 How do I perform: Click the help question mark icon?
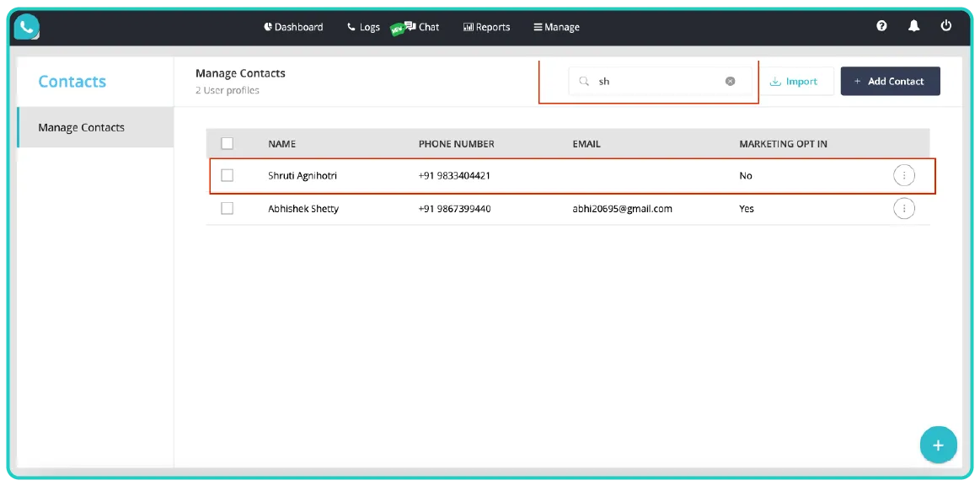[881, 25]
